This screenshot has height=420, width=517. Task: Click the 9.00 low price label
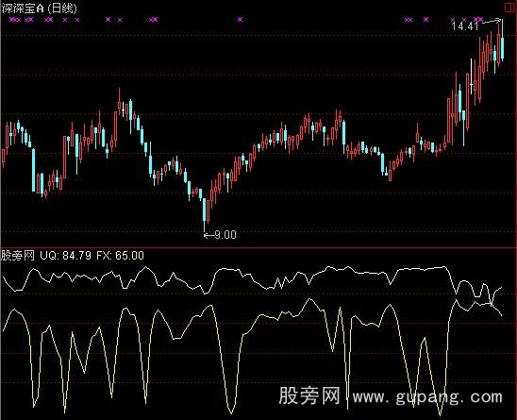point(225,235)
